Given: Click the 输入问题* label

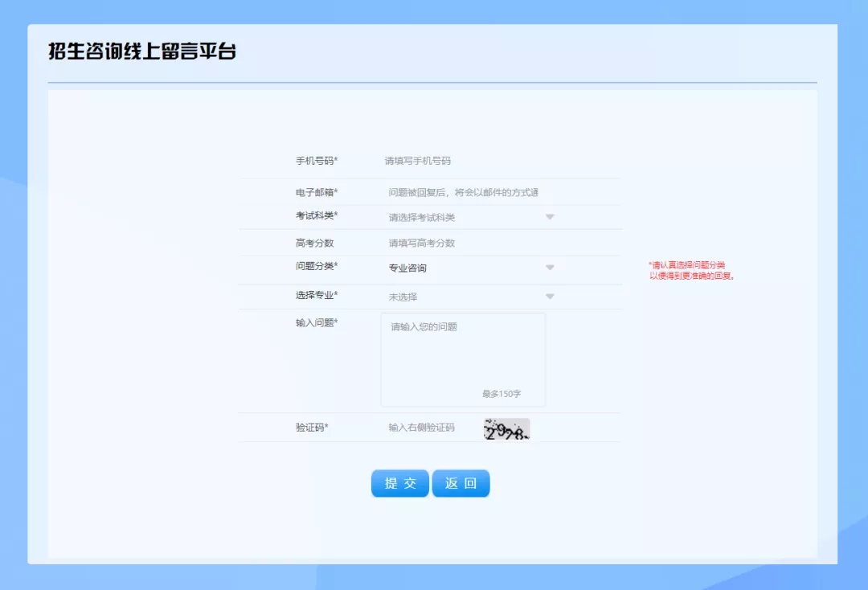Looking at the screenshot, I should pyautogui.click(x=317, y=323).
